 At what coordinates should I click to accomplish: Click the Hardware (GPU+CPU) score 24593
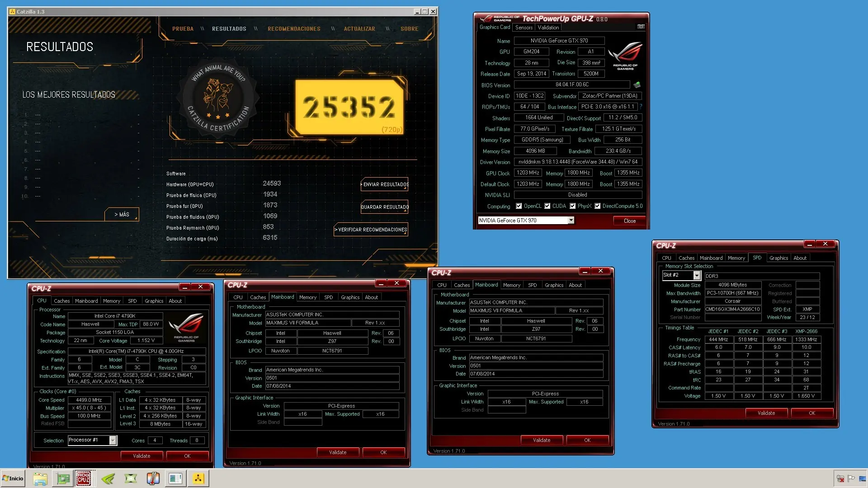pos(272,183)
